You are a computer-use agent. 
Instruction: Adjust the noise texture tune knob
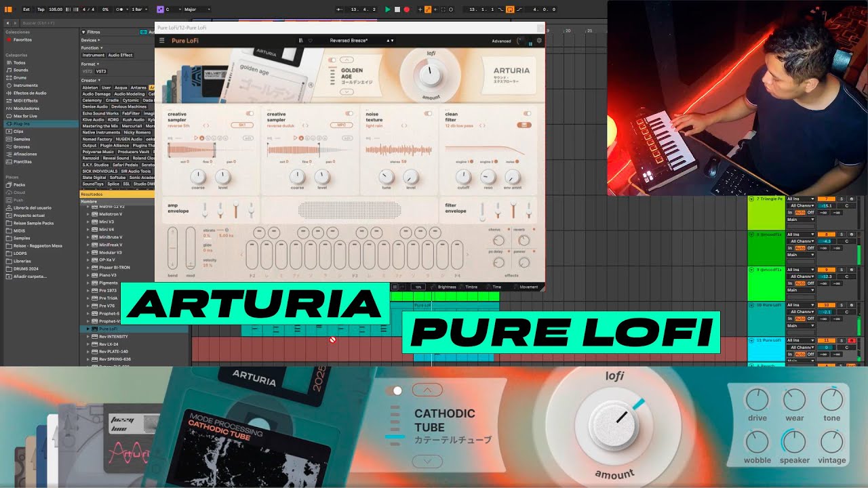(385, 177)
